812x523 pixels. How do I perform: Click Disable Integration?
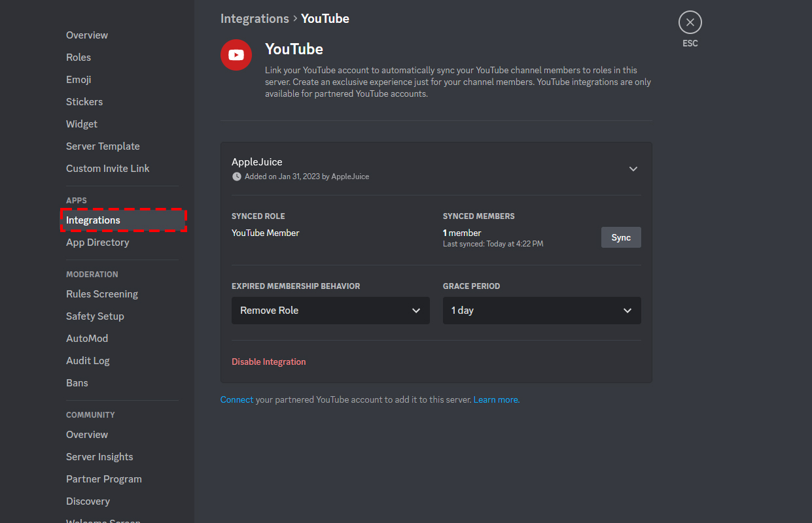tap(269, 362)
